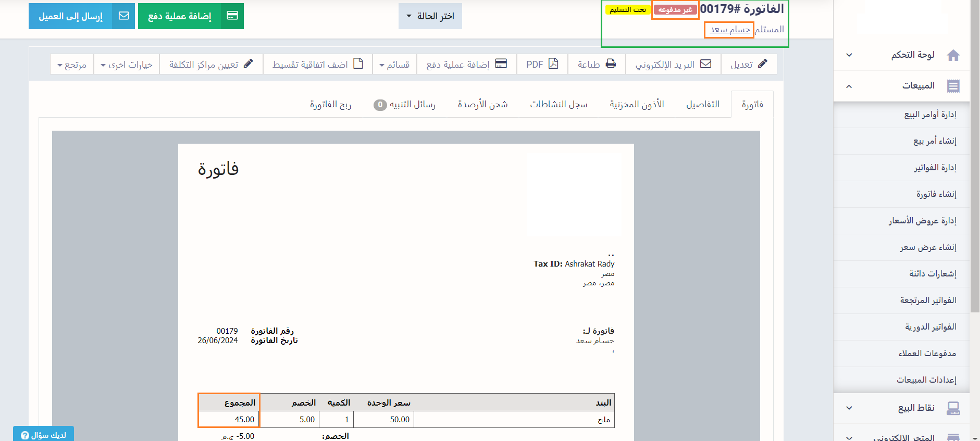This screenshot has height=441, width=980.
Task: Click document icon for installment agreement (اتفاقية تقسيط)
Action: pos(358,64)
